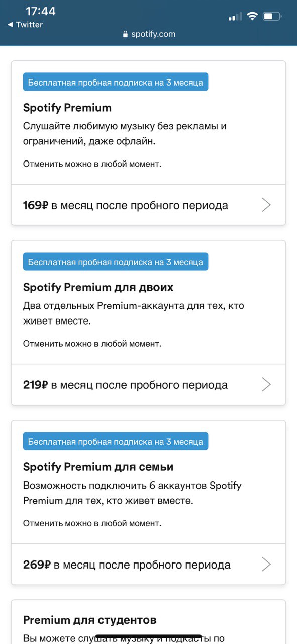Open the Premium для семьи plan chevron
The width and height of the screenshot is (297, 644).
[267, 564]
